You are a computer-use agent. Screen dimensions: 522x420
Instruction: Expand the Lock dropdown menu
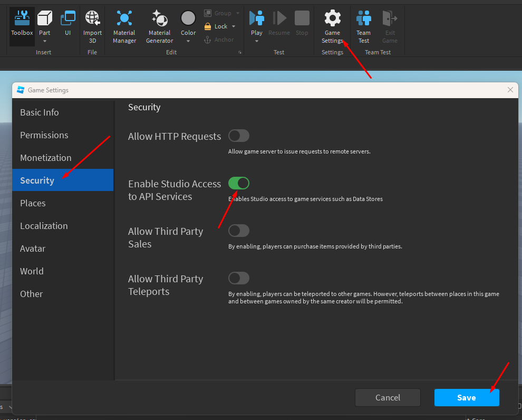pyautogui.click(x=234, y=26)
